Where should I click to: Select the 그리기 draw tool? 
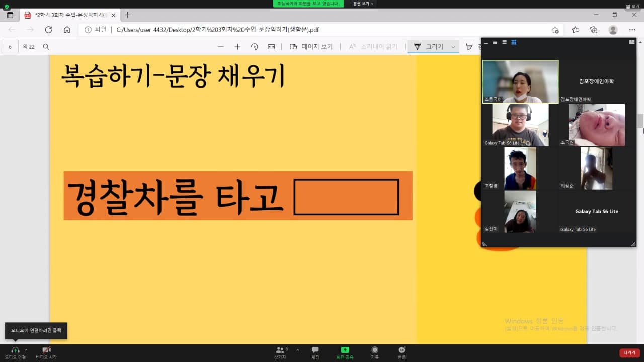point(429,47)
